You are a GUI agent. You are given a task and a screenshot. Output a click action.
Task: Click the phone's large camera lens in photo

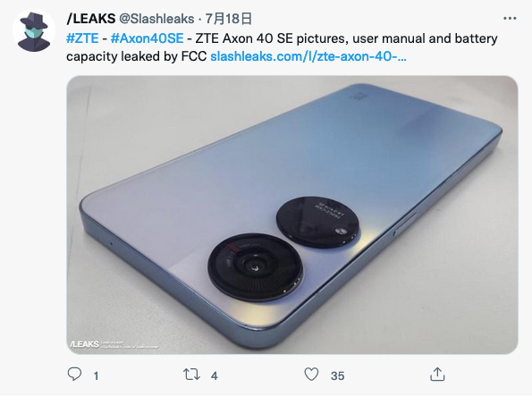[x=255, y=267]
